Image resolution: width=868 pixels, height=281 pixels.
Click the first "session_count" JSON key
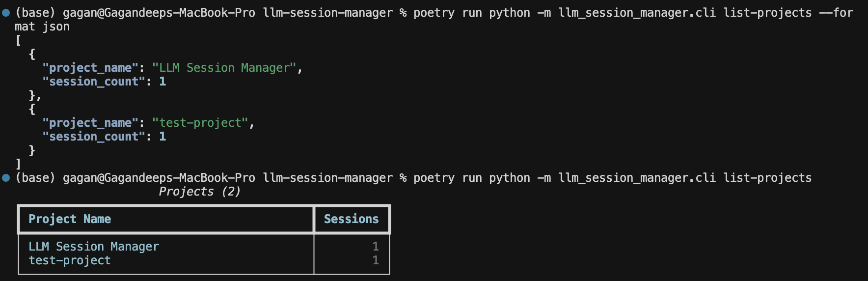coord(94,82)
